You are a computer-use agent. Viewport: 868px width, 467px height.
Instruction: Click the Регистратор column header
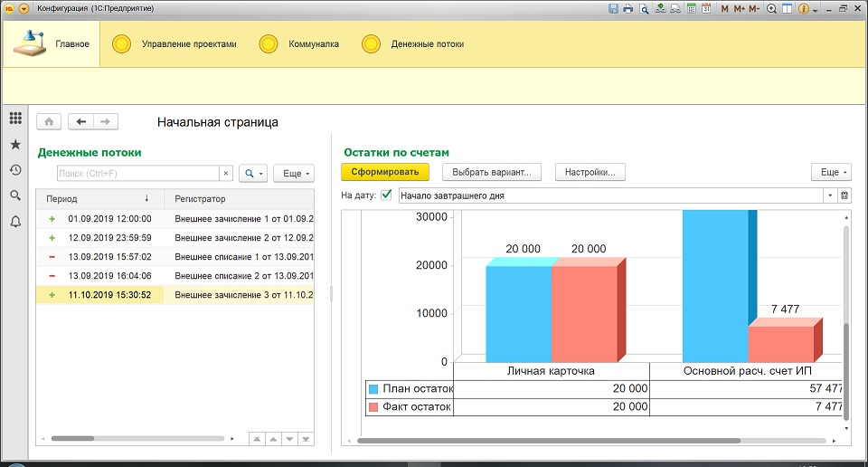point(239,198)
